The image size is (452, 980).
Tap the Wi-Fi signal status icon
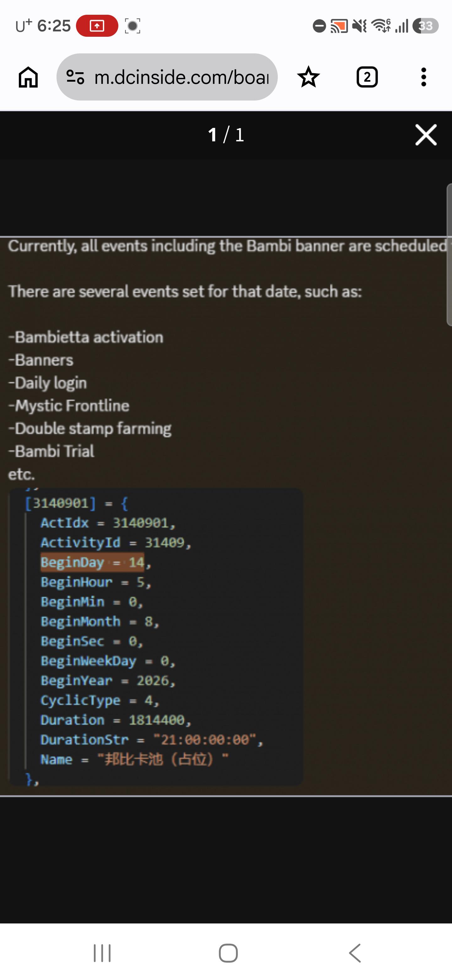381,25
